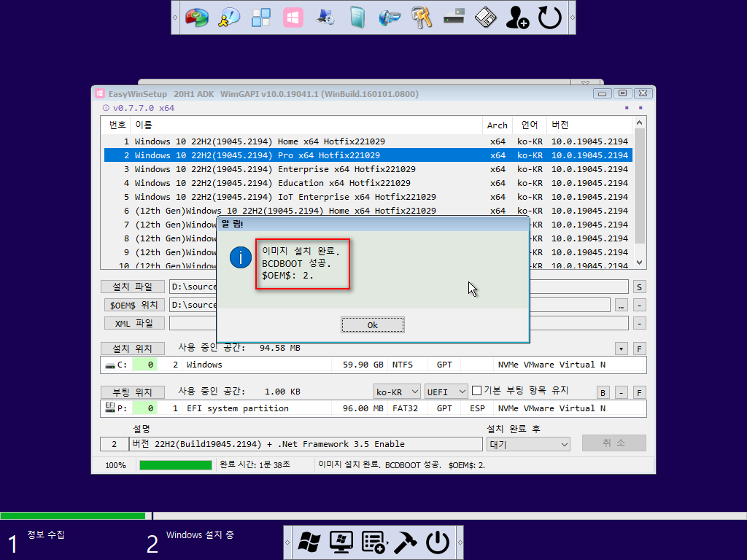Viewport: 747px width, 560px height.
Task: Click the up arrow of image list scrollbar
Action: pyautogui.click(x=639, y=122)
